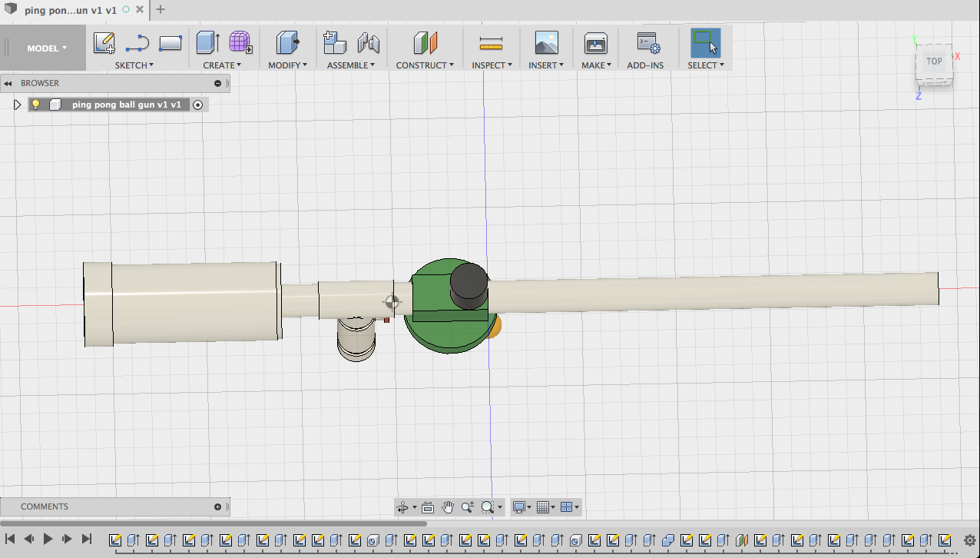Click the Insert image icon

(x=546, y=43)
